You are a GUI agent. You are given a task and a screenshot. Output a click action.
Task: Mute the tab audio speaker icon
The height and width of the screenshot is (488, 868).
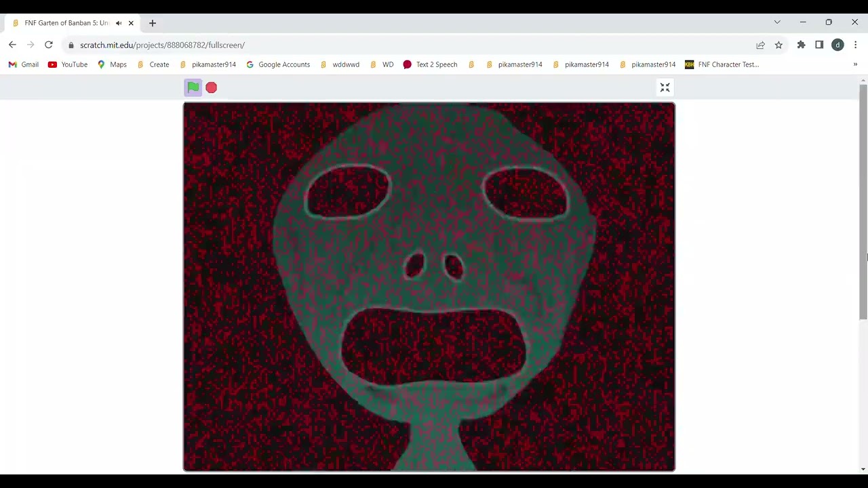[x=119, y=23]
